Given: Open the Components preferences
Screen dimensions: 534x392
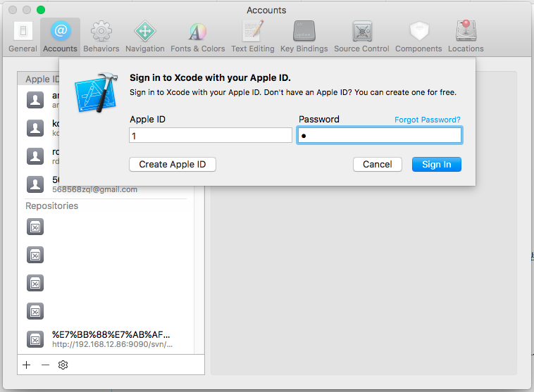Looking at the screenshot, I should coord(418,37).
